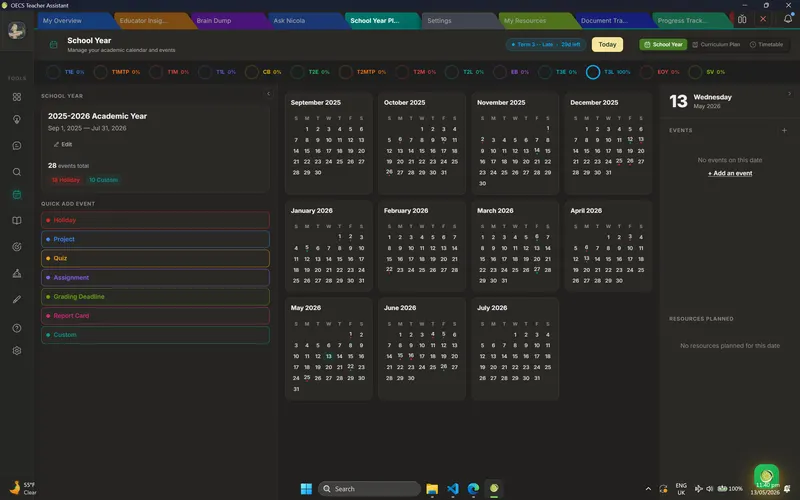Launch Visual Studio Code from taskbar
800x500 pixels.
[x=453, y=489]
